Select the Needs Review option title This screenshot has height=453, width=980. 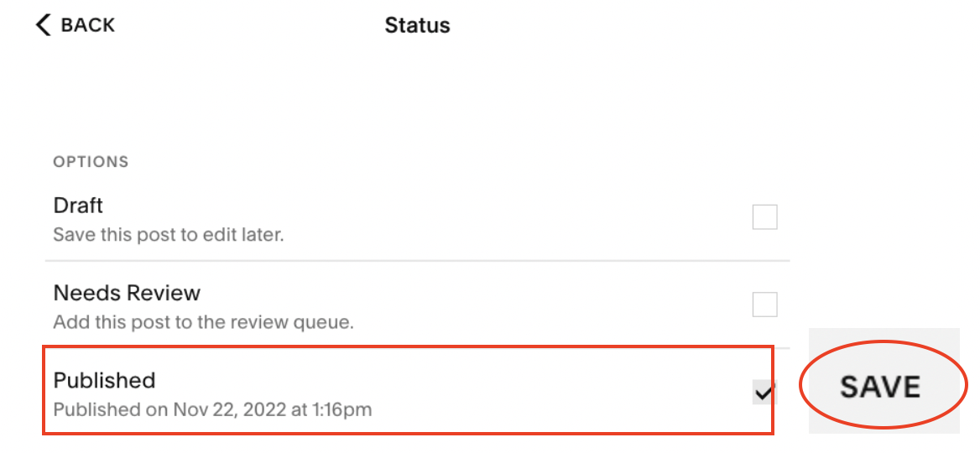(x=127, y=293)
